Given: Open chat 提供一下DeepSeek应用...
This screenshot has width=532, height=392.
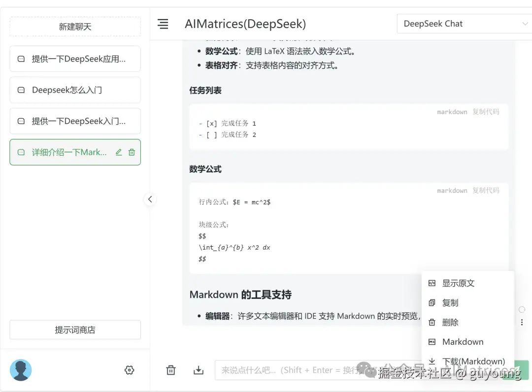Looking at the screenshot, I should point(75,59).
